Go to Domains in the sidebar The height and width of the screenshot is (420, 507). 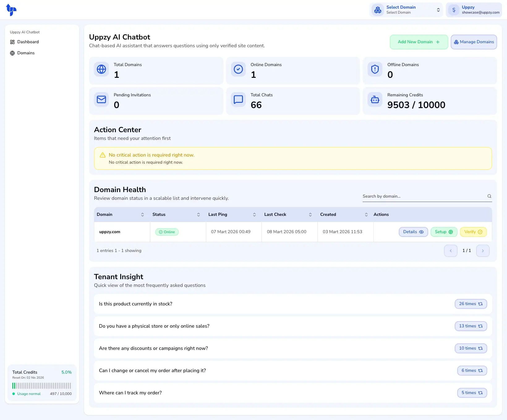tap(26, 53)
